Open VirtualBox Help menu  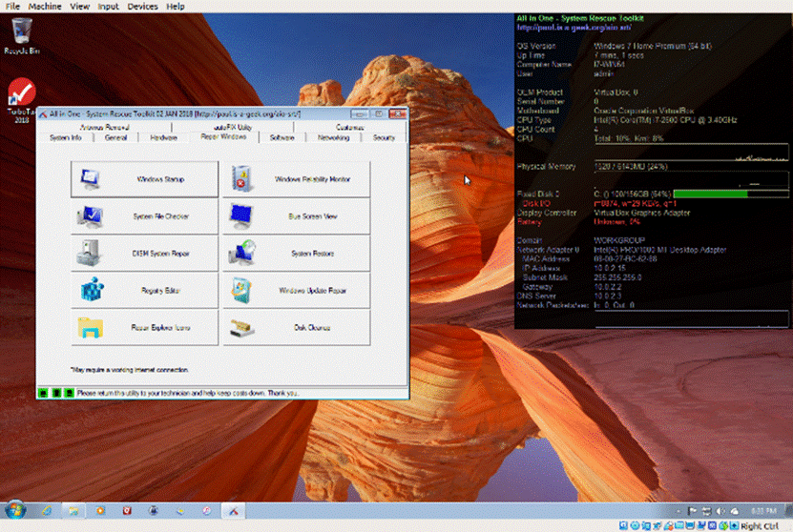[175, 6]
